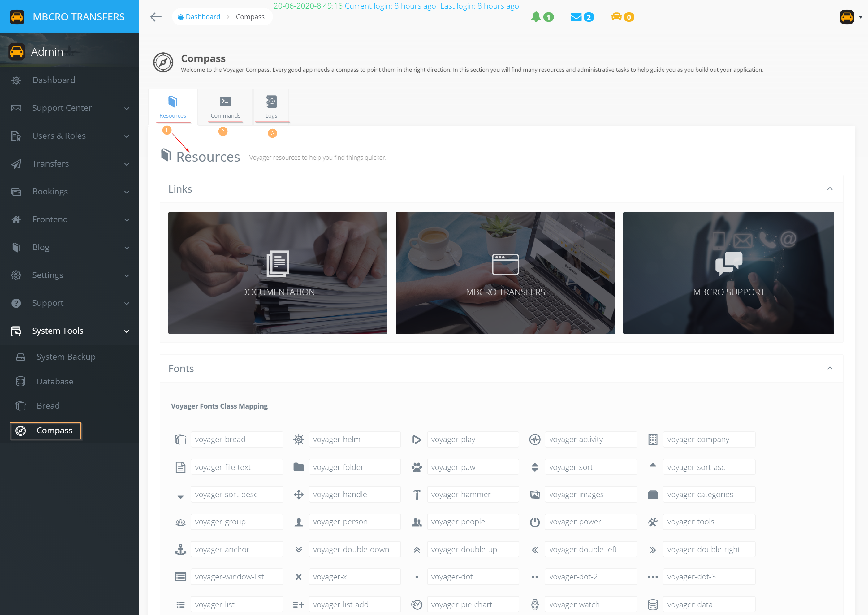Open the envelope messages icon
Image resolution: width=868 pixels, height=615 pixels.
tap(576, 17)
